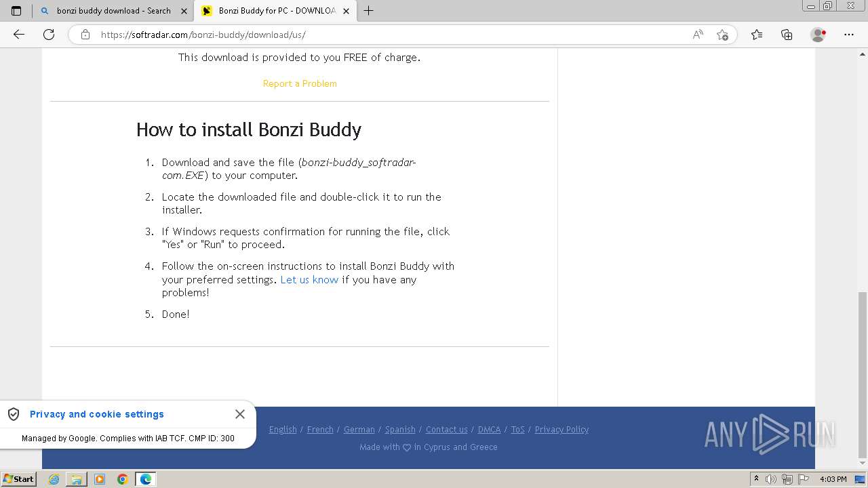Open the browser profile menu
The image size is (868, 488).
click(x=818, y=35)
